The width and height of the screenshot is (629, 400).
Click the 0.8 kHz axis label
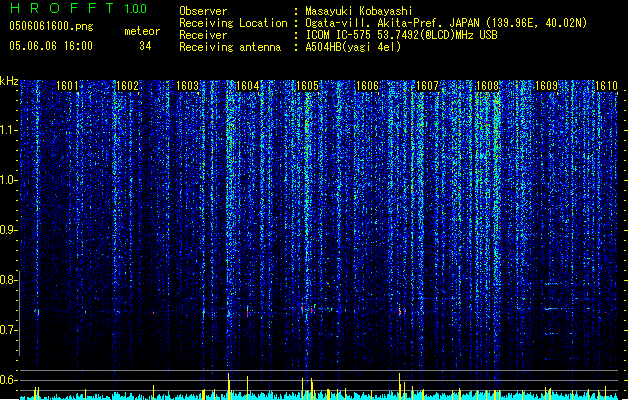8,280
